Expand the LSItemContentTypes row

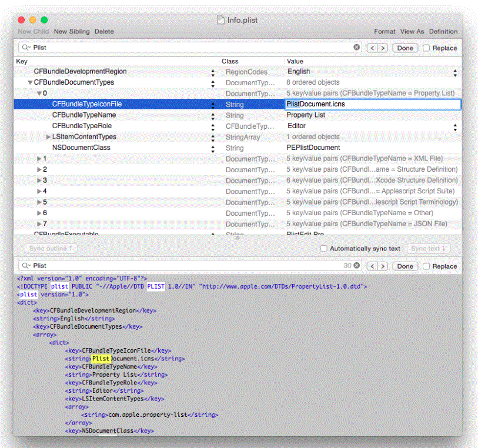click(48, 137)
